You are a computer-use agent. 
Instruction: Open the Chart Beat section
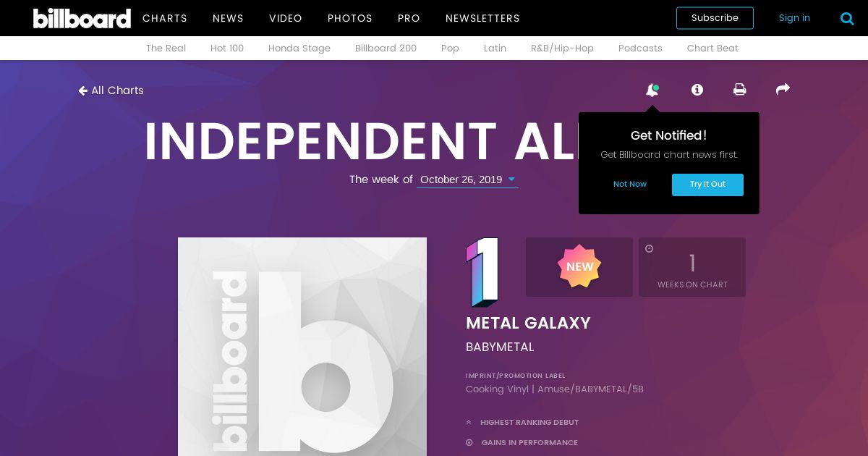712,48
